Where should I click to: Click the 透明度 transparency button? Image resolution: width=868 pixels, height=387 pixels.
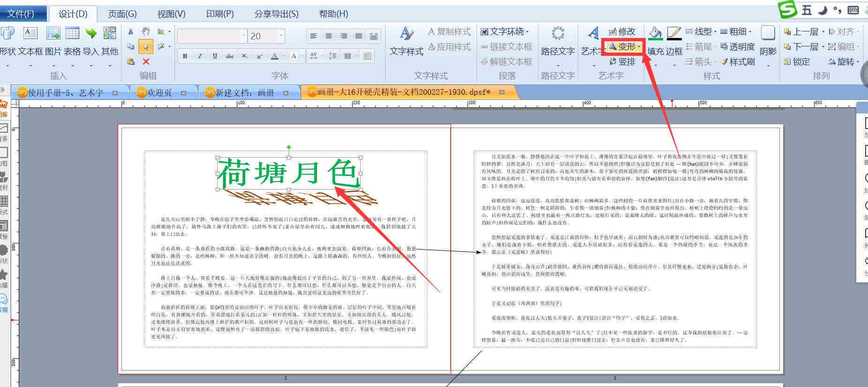click(737, 46)
